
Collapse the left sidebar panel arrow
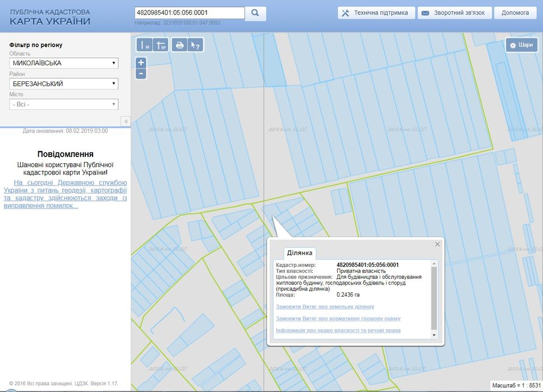point(126,121)
